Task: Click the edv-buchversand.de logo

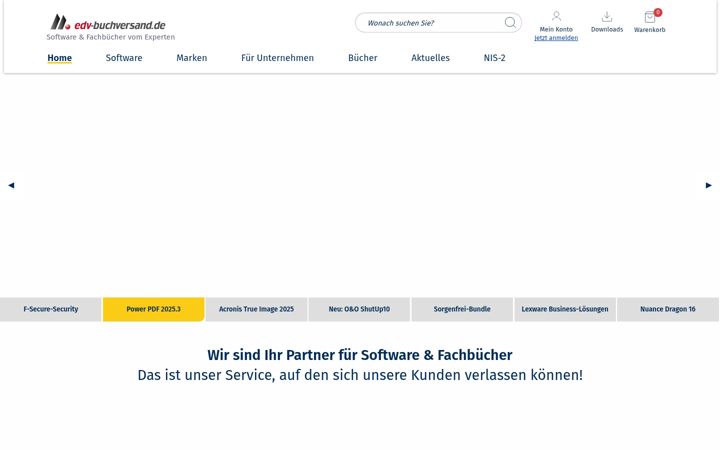Action: click(108, 22)
